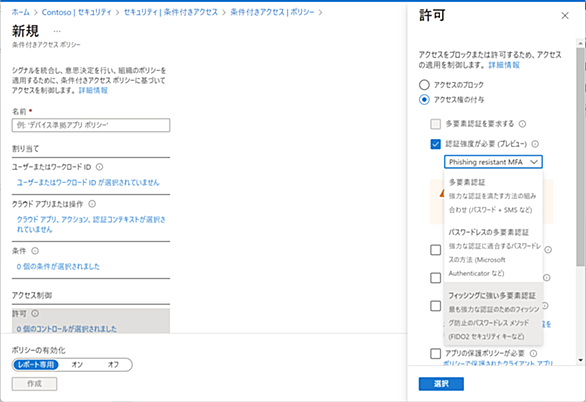Click info icon beside 多要素認証を要求する
Screen dimensions: 586x402
pyautogui.click(x=522, y=124)
